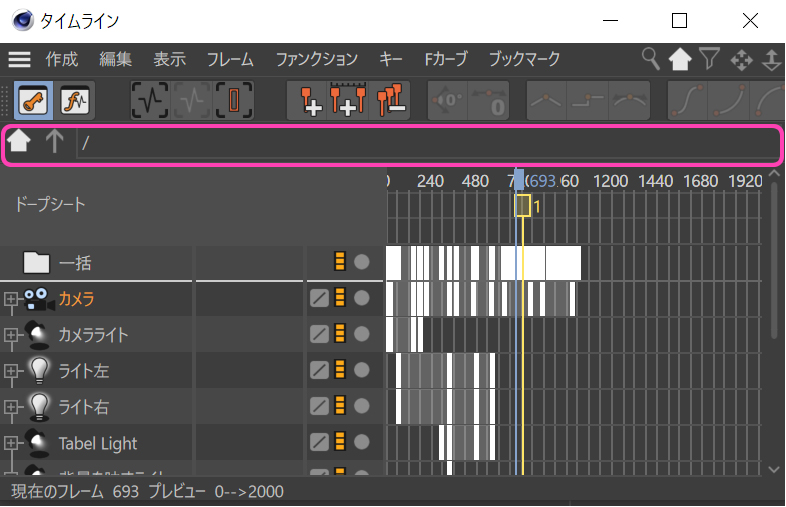The width and height of the screenshot is (786, 507).
Task: Select the ライト左 track name
Action: (84, 371)
